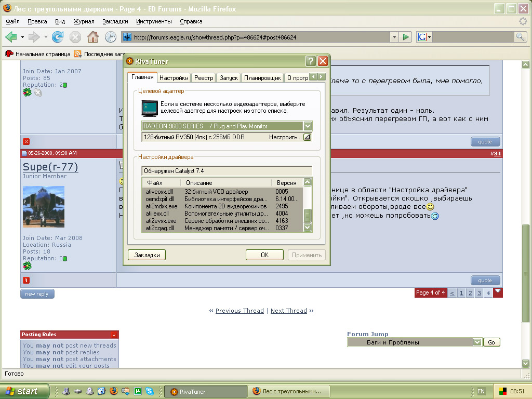The width and height of the screenshot is (532, 399).
Task: Open the Forward button history dropdown arrow
Action: (46, 37)
